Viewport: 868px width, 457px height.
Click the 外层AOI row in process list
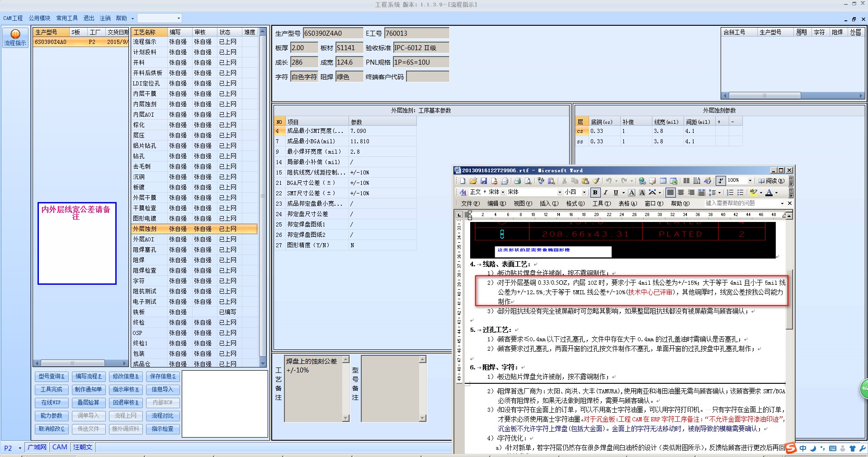(194, 239)
